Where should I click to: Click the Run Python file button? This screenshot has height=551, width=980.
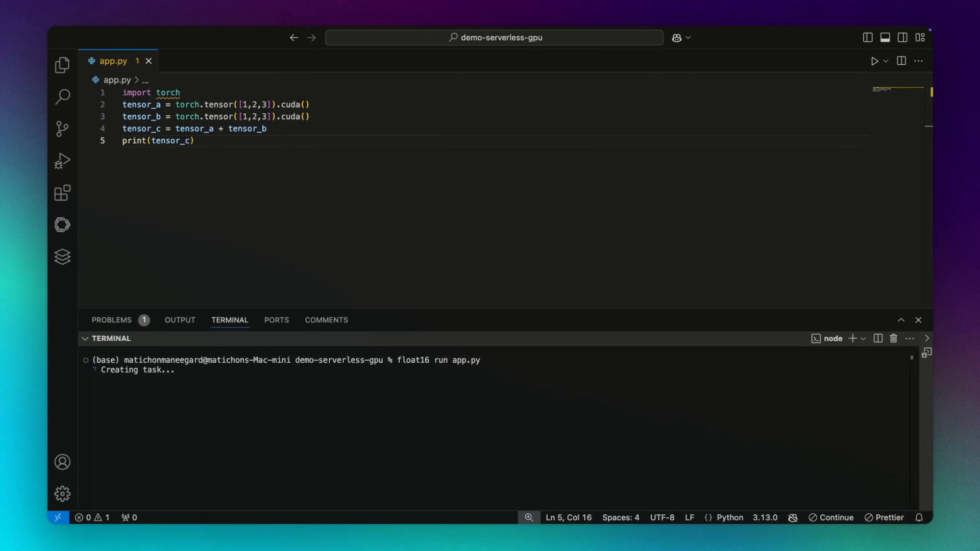click(x=874, y=61)
